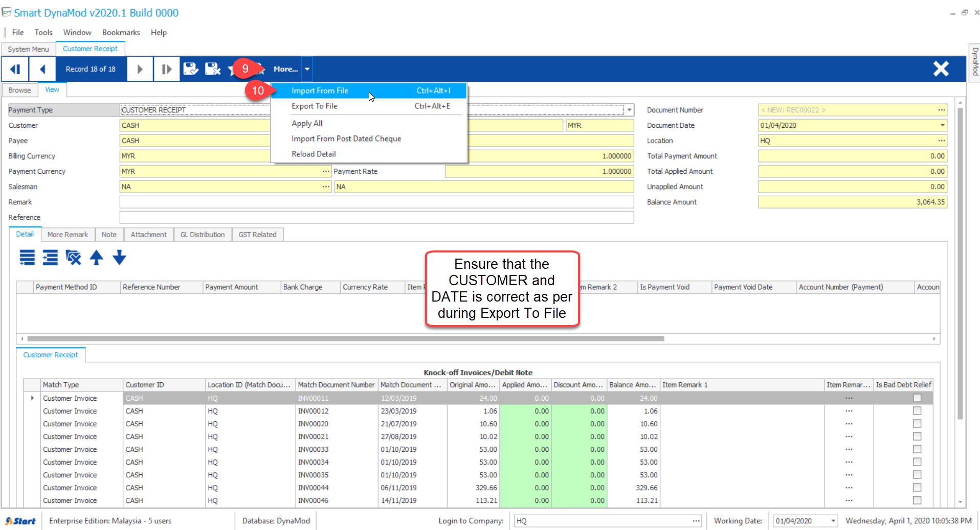The height and width of the screenshot is (530, 980).
Task: Sort by the Payment Amount column header
Action: click(241, 287)
